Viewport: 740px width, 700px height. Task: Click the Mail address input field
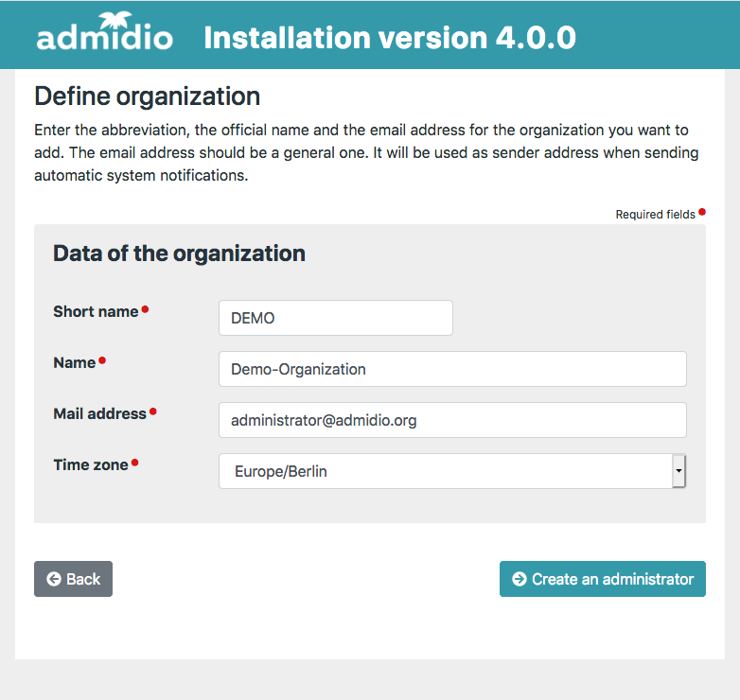pos(452,420)
